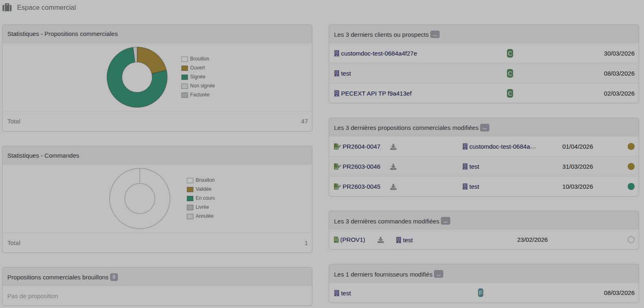Expand full list of latest clients or prospects
The image size is (644, 308).
pos(435,35)
